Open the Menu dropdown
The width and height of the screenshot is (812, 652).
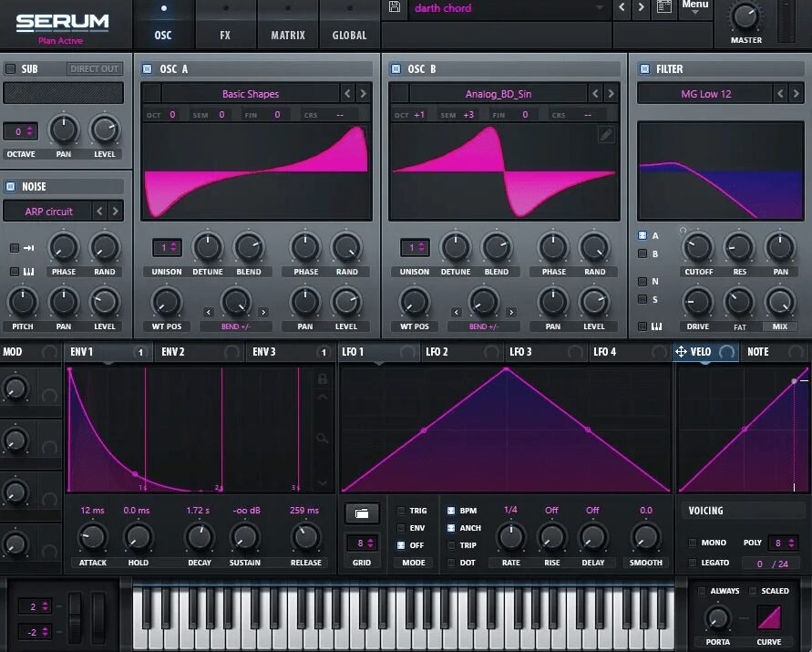[695, 5]
